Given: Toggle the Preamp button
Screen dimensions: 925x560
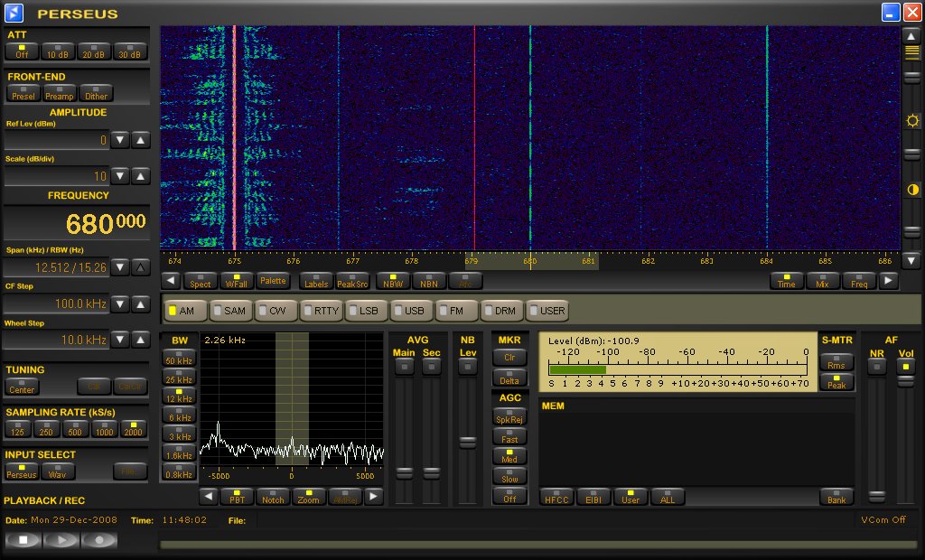Looking at the screenshot, I should point(60,93).
